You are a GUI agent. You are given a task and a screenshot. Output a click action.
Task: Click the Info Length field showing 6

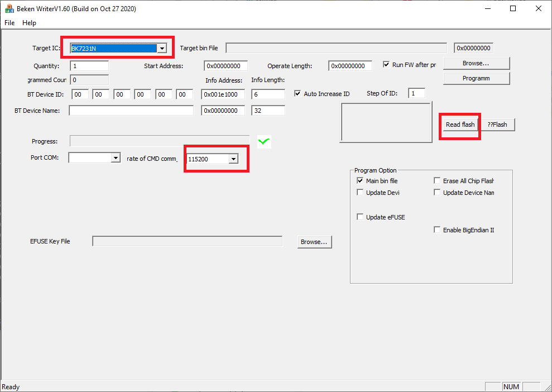[x=268, y=94]
